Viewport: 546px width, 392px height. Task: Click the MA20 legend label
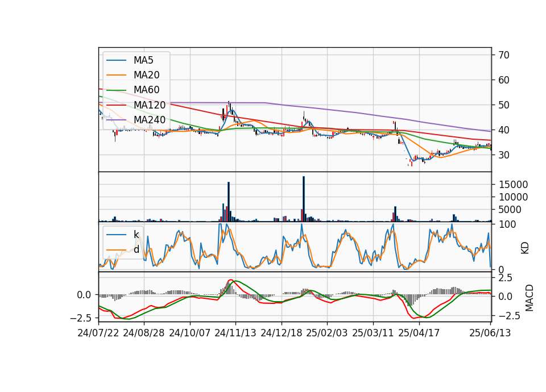click(x=146, y=75)
